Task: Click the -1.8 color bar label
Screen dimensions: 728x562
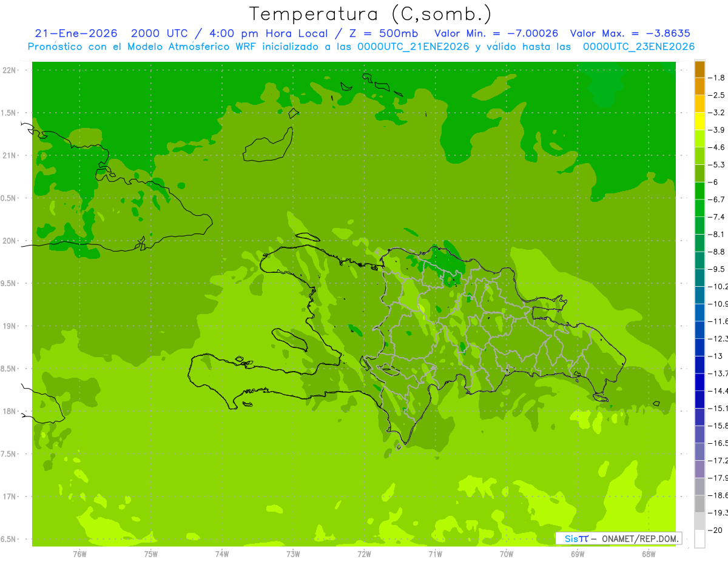Action: [x=716, y=78]
